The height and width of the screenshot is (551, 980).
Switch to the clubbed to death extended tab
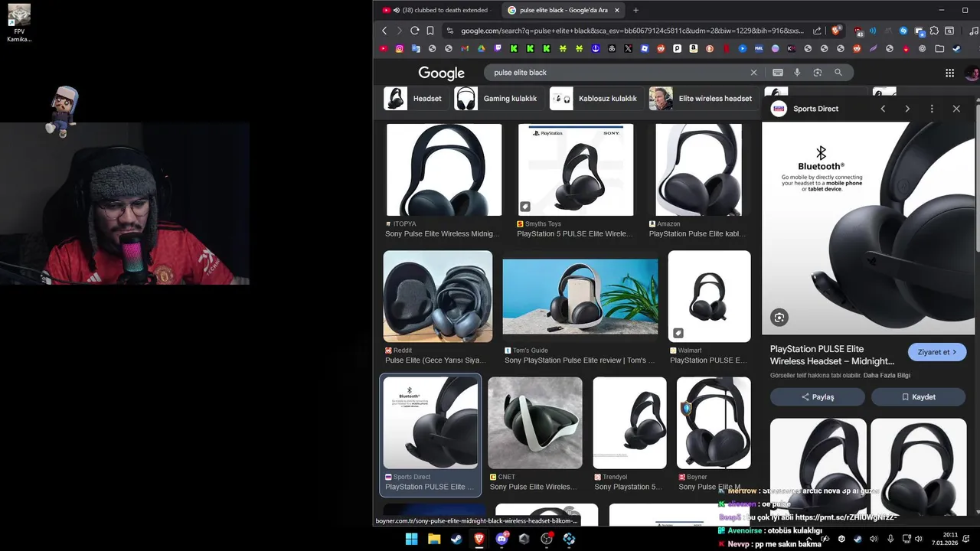pyautogui.click(x=437, y=10)
